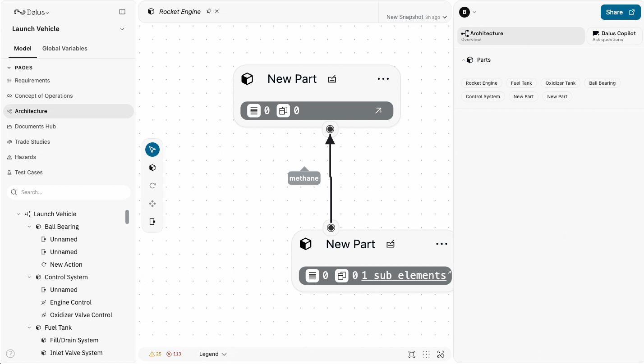Open the Architecture Overview tab

point(521,36)
